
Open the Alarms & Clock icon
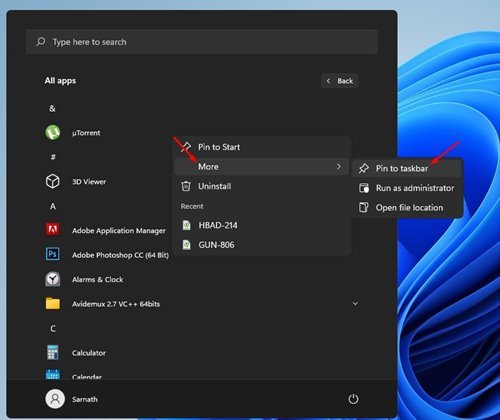[53, 279]
